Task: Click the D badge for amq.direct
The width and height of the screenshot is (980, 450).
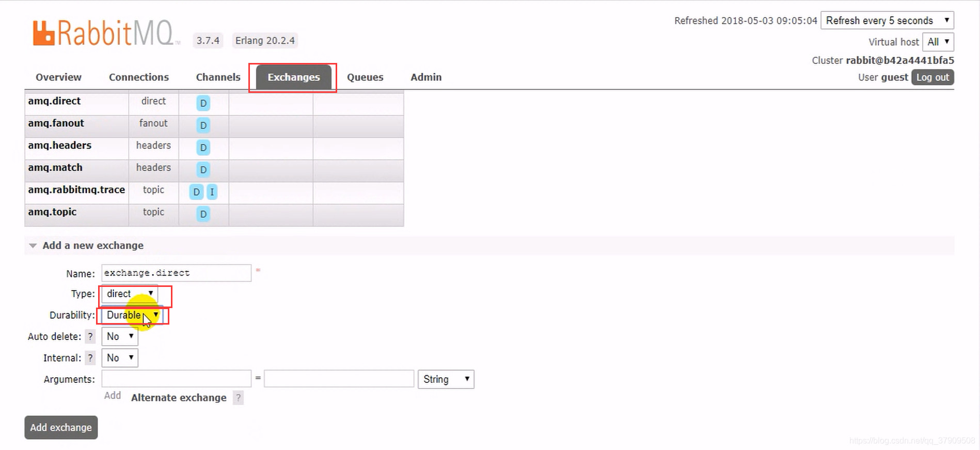Action: coord(203,103)
